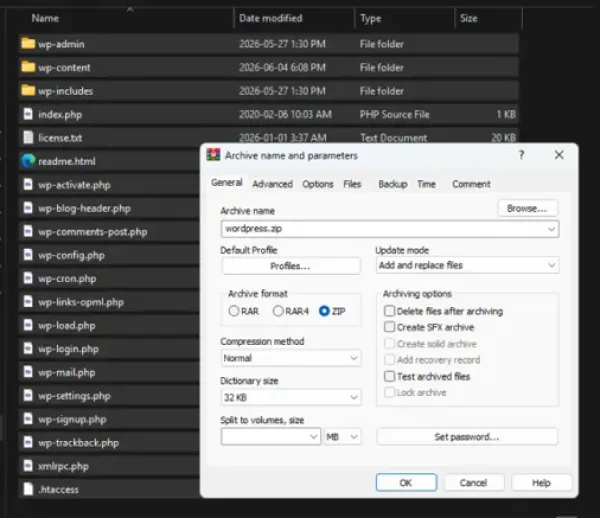This screenshot has height=518, width=600.
Task: Click the readme.html Edge browser icon
Action: 28,161
